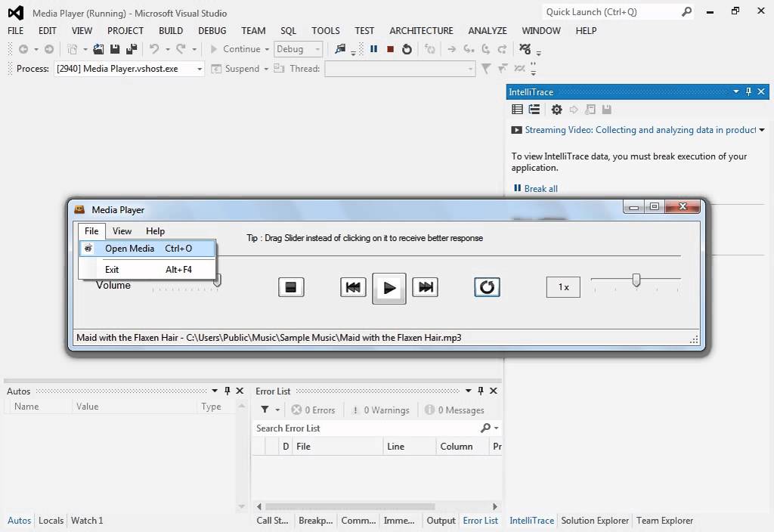Screen dimensions: 774x532
Task: Toggle the 0 Warnings filter in Error List
Action: [380, 410]
